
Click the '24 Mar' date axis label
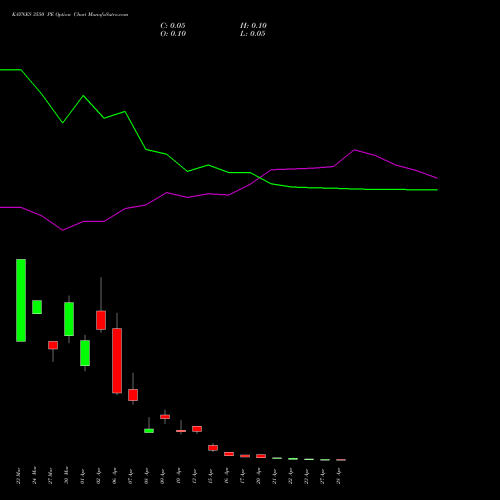35,475
